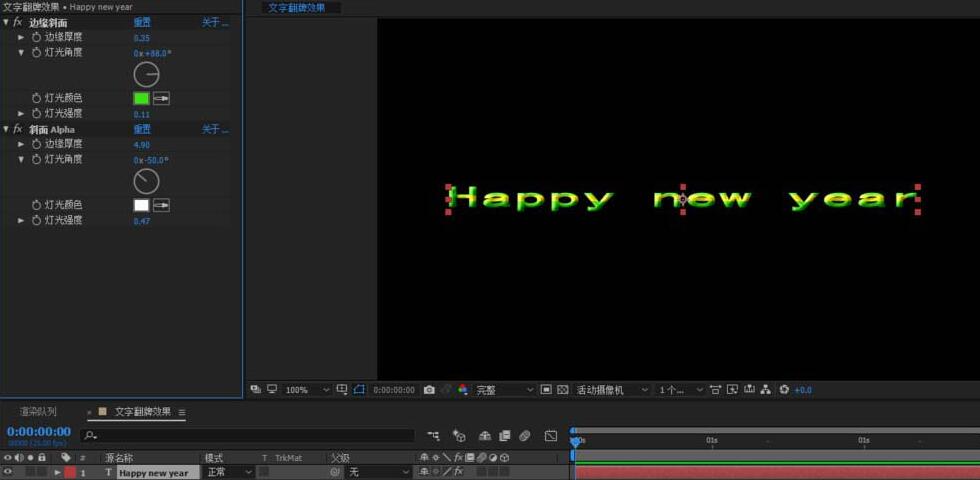Screen dimensions: 980x480
Task: Toggle fx switch for 斜面 Alpha effect
Action: pos(17,129)
